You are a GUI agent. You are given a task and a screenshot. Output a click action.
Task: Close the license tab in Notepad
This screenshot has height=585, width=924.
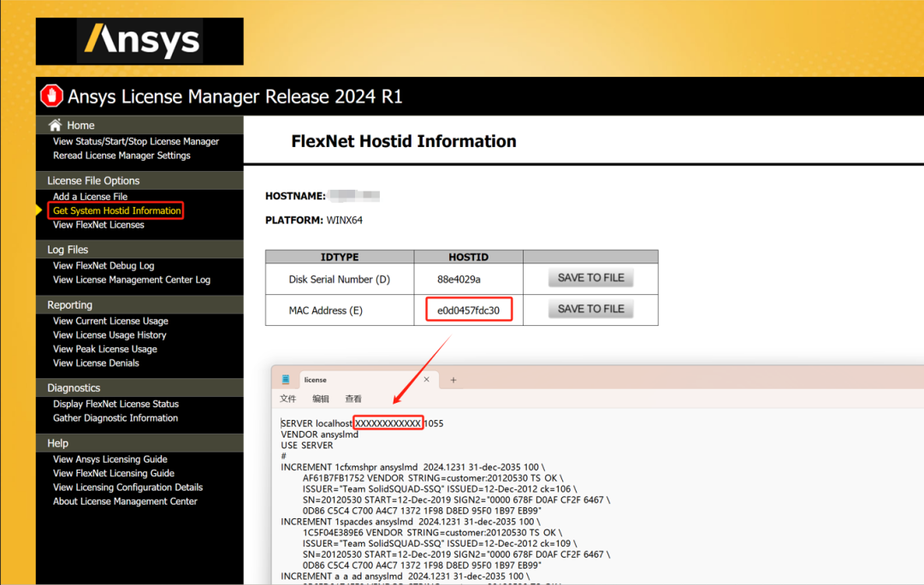(426, 380)
